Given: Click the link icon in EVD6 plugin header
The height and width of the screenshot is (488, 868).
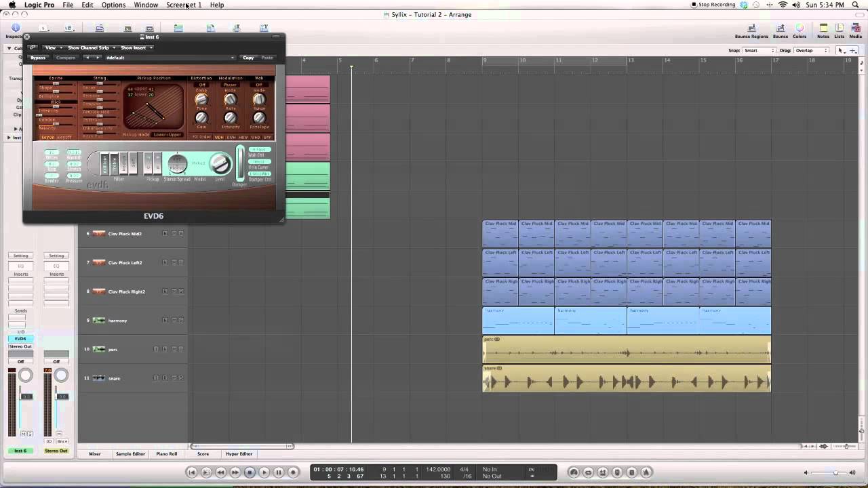Looking at the screenshot, I should click(x=33, y=47).
